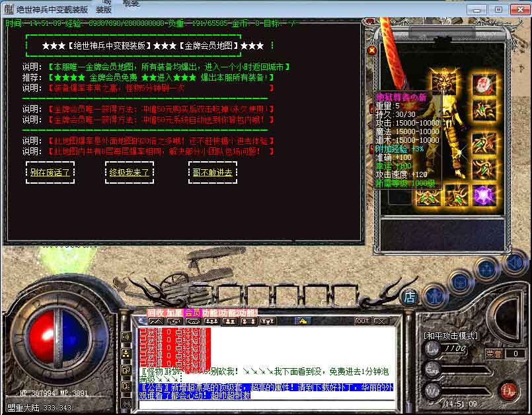The width and height of the screenshot is (532, 415).
Task: Toggle the 和平攻击模式 attack mode
Action: pyautogui.click(x=450, y=336)
